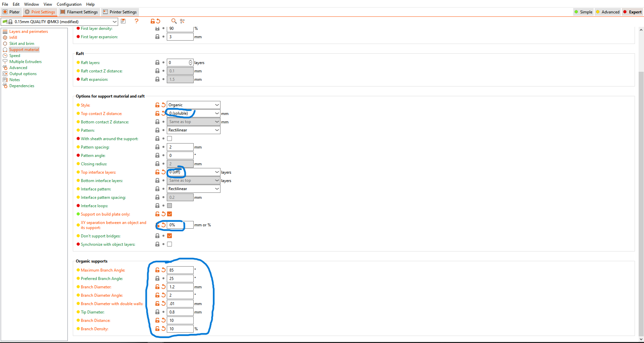Click the toolbar unlocked padlock icon
This screenshot has height=343, width=644.
click(x=153, y=21)
